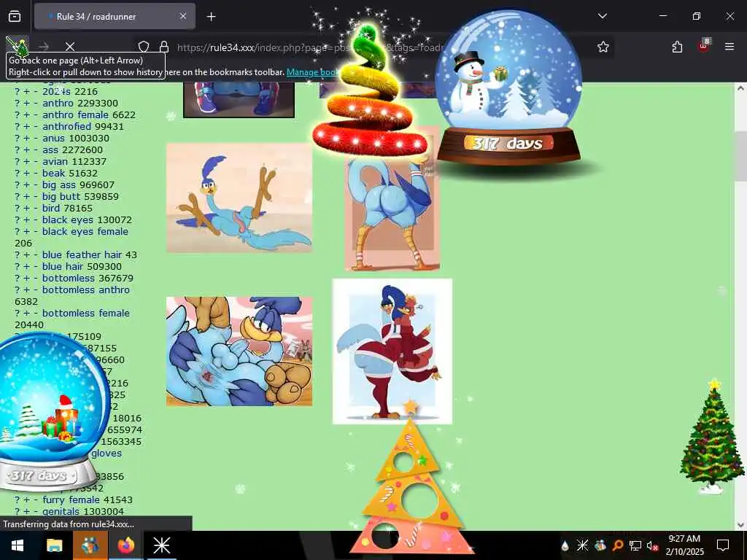Screen dimensions: 747x560
Task: Open the Firefox application menu
Action: coord(729,47)
